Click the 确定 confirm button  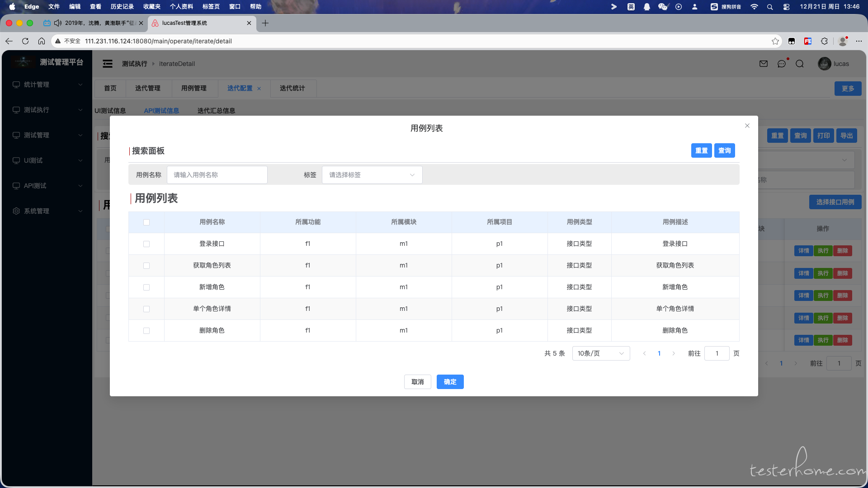click(x=450, y=382)
